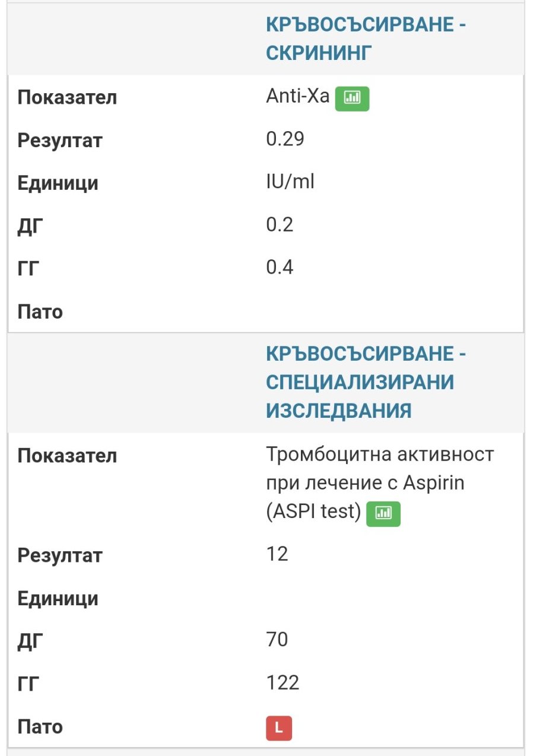The height and width of the screenshot is (756, 546).
Task: Open the КРЪВОСЪСИРВАНЕ - СКРИНИНГ section header
Action: click(366, 39)
